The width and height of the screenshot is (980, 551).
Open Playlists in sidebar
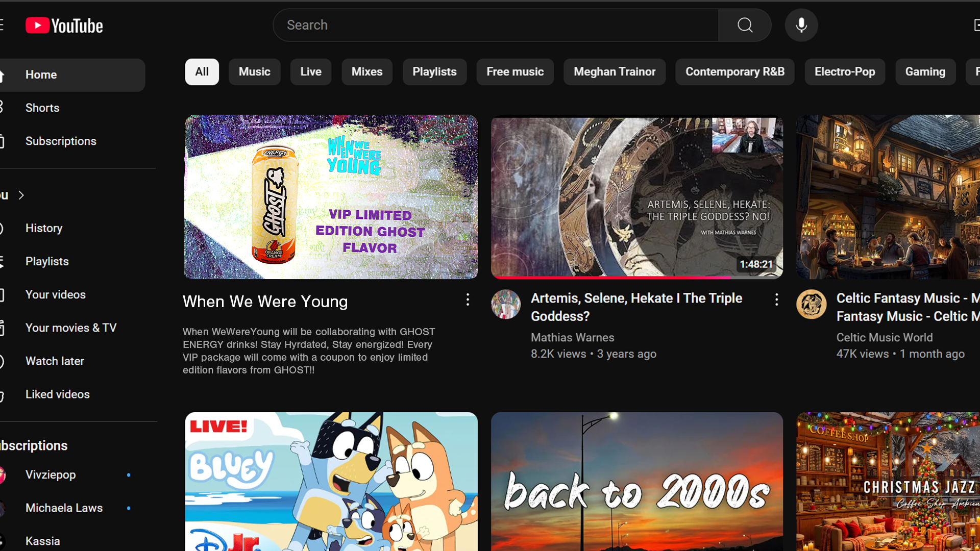(71, 262)
